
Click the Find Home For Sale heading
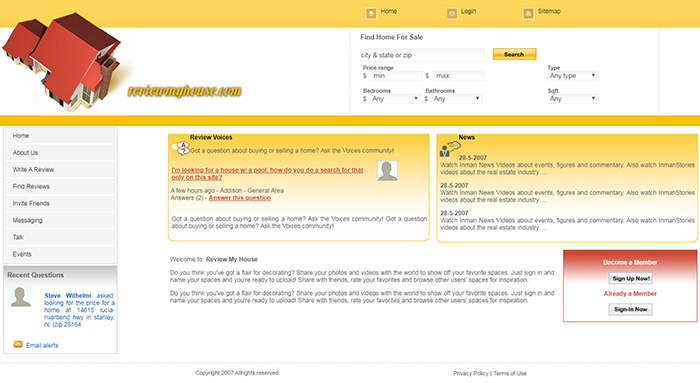[x=392, y=37]
